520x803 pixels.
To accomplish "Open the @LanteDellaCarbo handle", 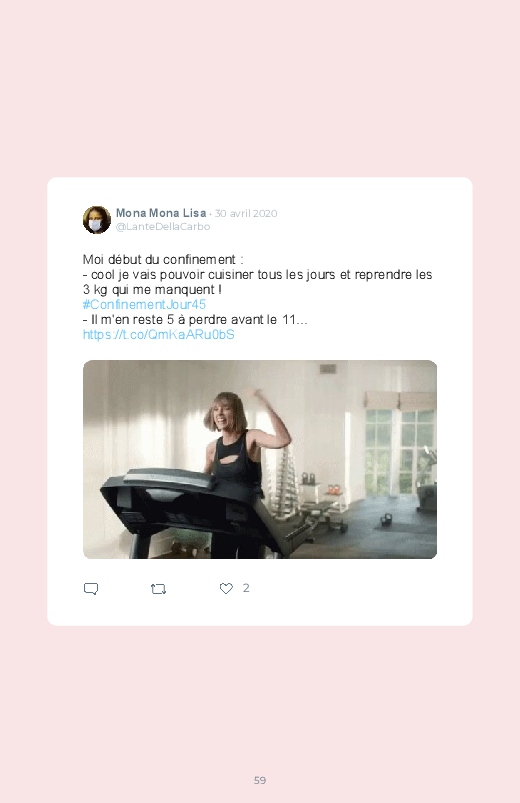I will pyautogui.click(x=163, y=226).
